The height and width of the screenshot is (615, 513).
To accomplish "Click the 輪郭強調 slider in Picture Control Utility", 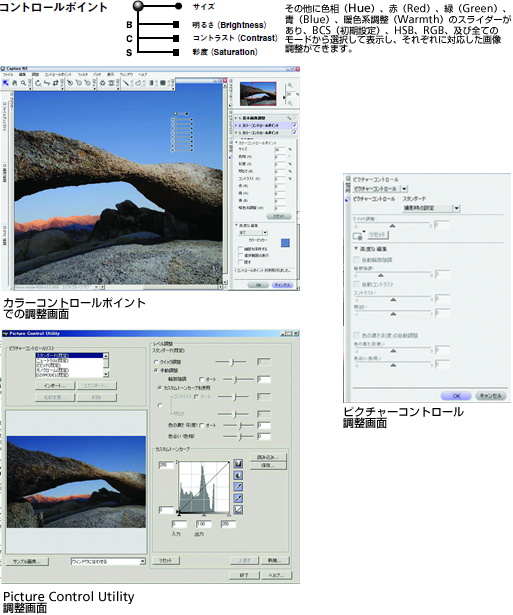I will coord(238,379).
